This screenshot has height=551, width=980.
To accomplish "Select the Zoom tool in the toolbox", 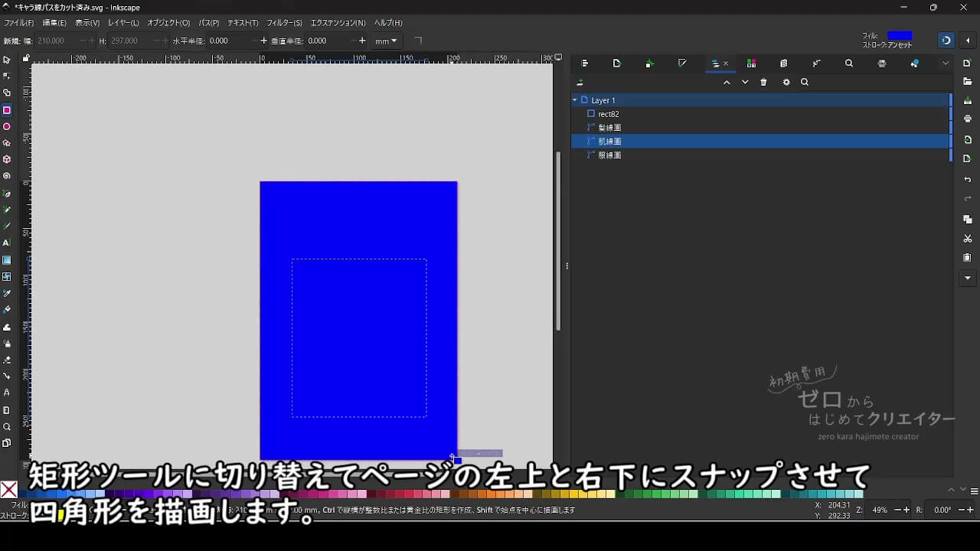I will tap(7, 427).
